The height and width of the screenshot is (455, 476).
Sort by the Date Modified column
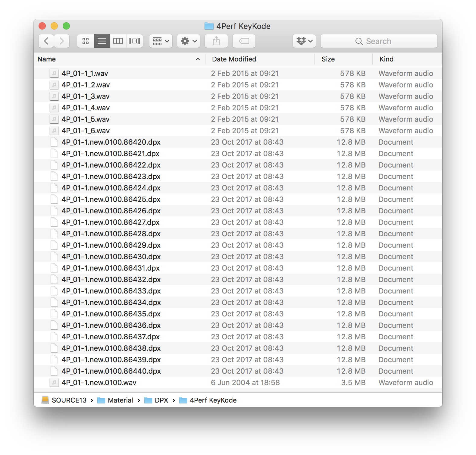(260, 59)
